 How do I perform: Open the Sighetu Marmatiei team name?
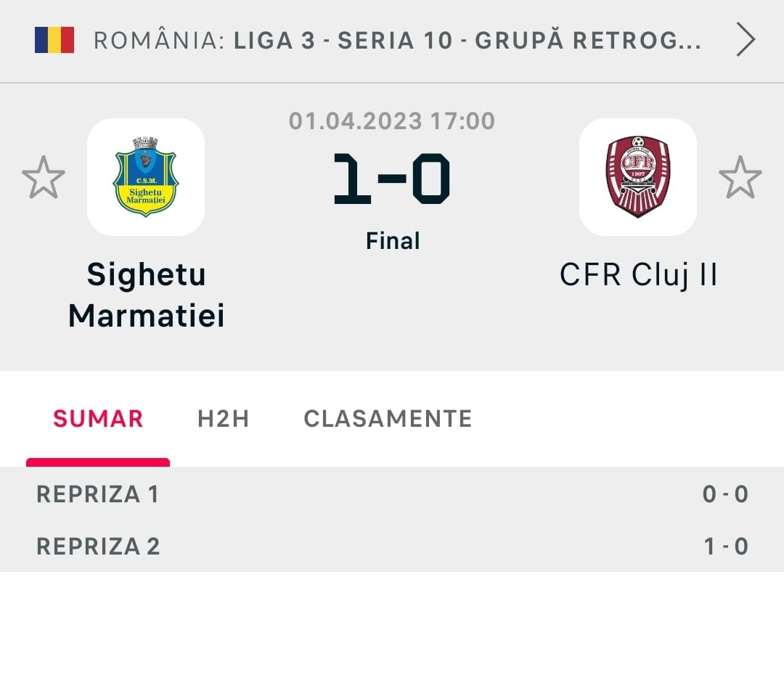coord(146,295)
